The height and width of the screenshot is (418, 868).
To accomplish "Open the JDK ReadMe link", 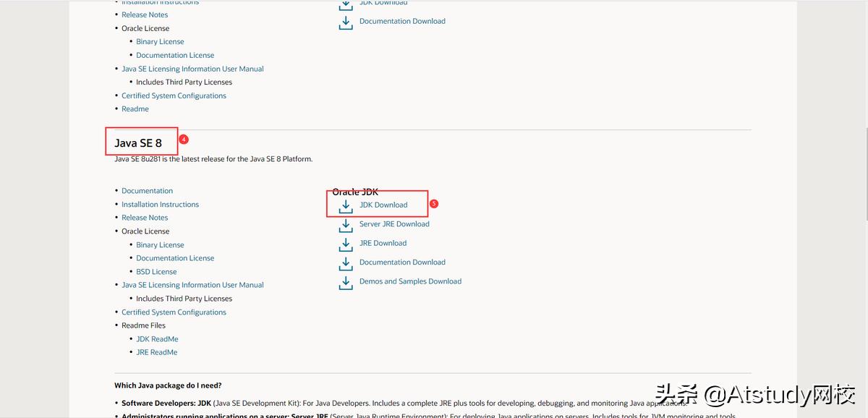I will click(x=157, y=339).
